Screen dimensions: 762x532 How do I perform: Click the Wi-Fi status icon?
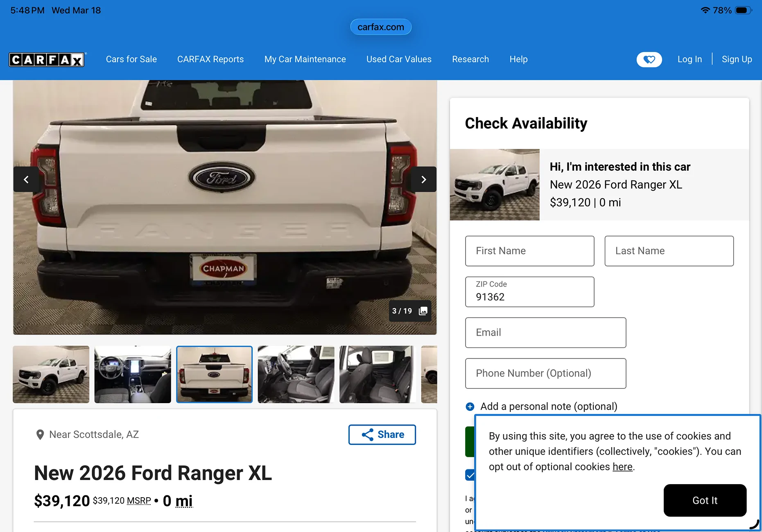[705, 10]
